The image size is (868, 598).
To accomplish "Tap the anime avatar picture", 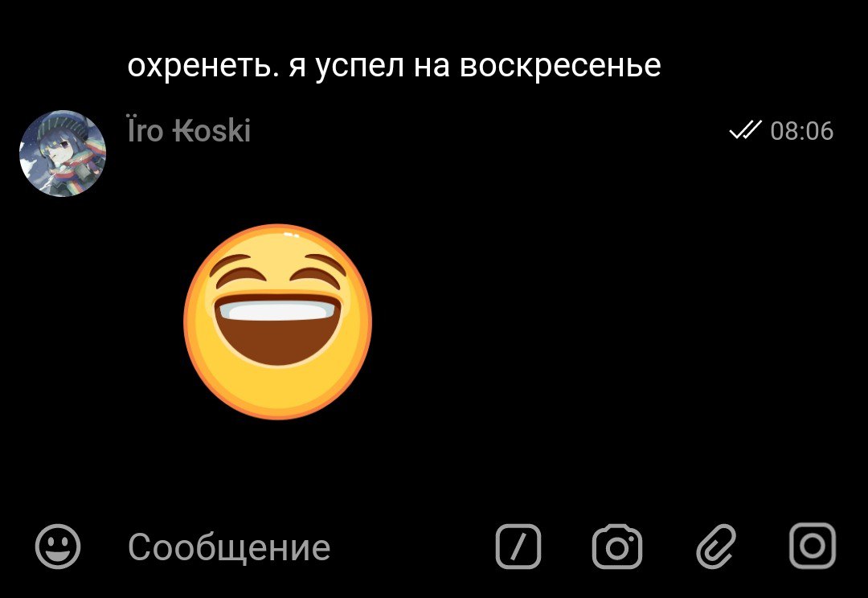I will pos(63,154).
